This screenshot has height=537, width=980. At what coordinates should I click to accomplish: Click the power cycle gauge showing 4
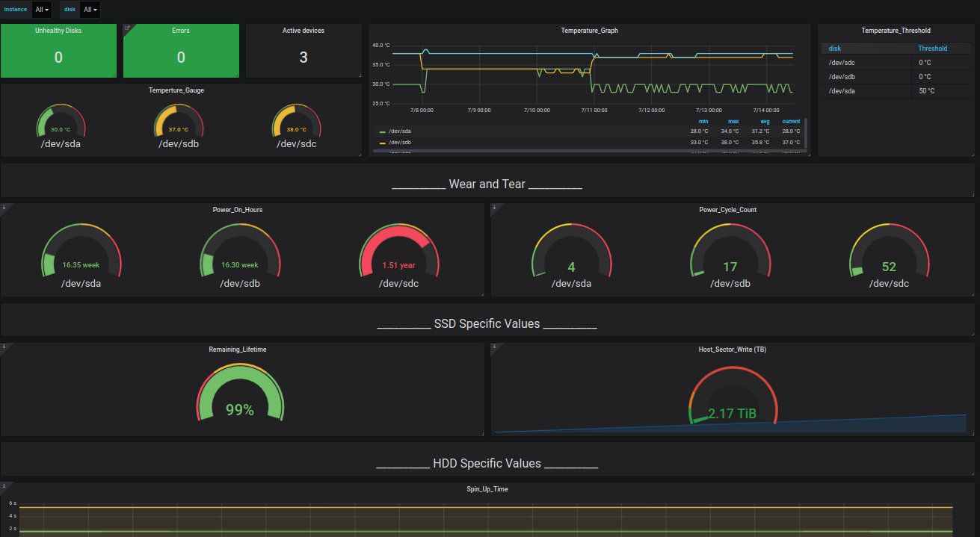571,251
